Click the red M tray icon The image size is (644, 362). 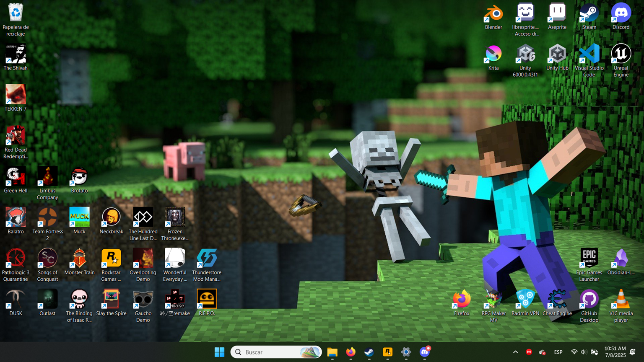pos(529,352)
